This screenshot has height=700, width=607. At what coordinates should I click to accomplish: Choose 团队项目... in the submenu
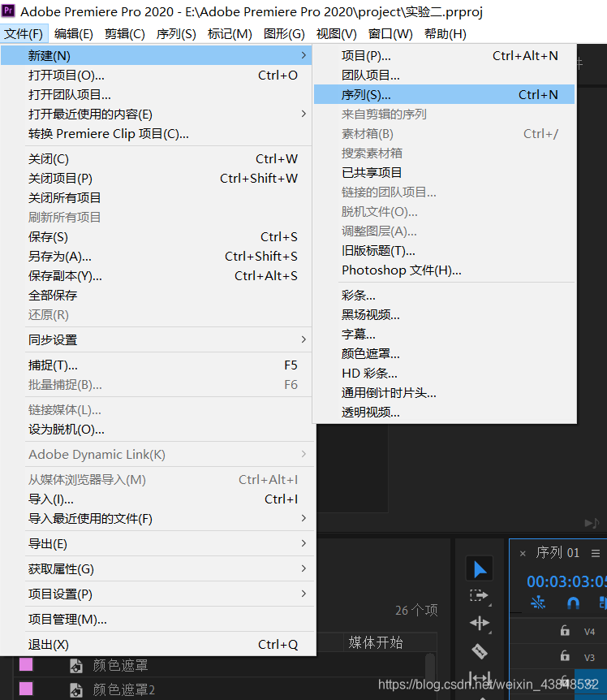click(444, 75)
